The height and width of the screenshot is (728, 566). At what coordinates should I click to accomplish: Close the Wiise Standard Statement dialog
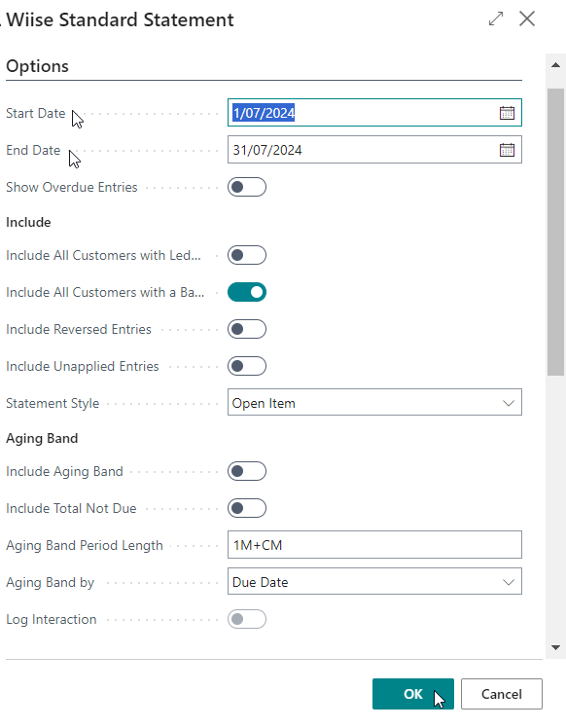(x=527, y=19)
